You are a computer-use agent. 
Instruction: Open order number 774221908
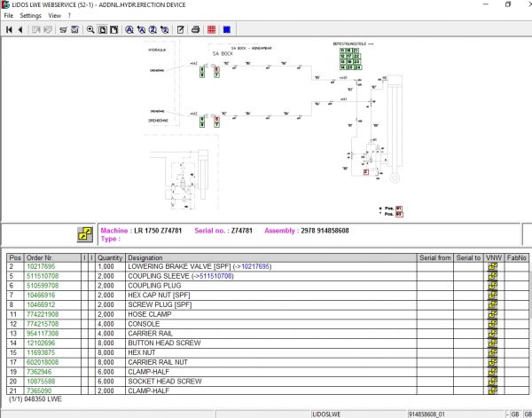coord(43,314)
